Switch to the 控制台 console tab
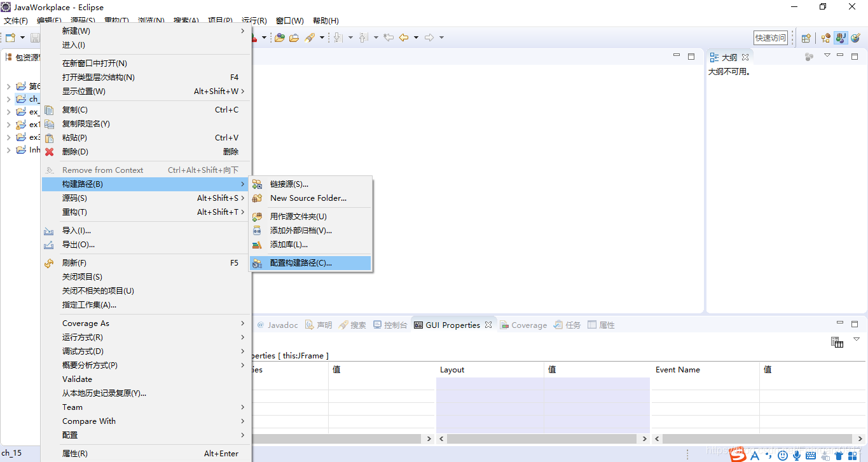This screenshot has width=868, height=462. click(390, 325)
